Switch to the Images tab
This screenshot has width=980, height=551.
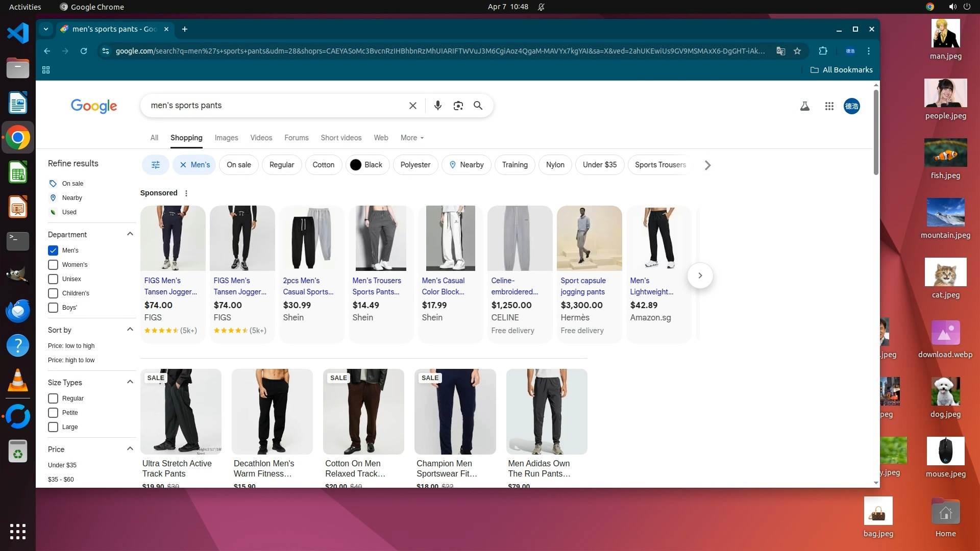coord(226,138)
